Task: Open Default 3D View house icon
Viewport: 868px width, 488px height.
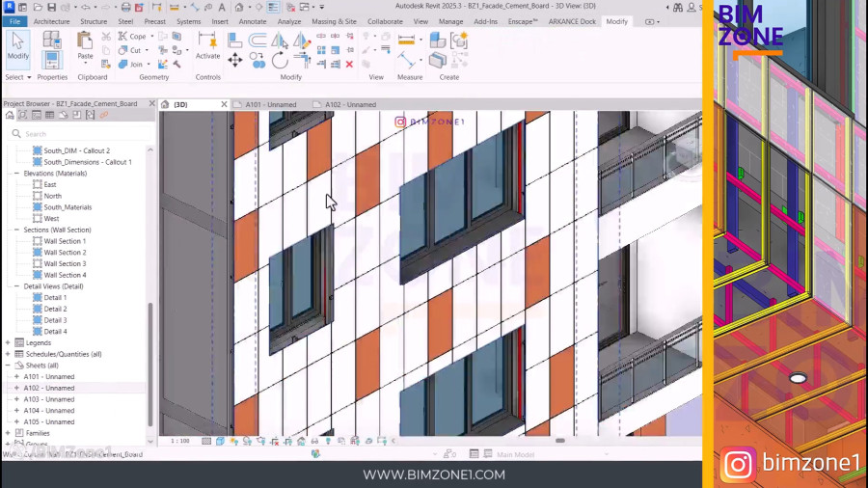Action: pyautogui.click(x=239, y=7)
